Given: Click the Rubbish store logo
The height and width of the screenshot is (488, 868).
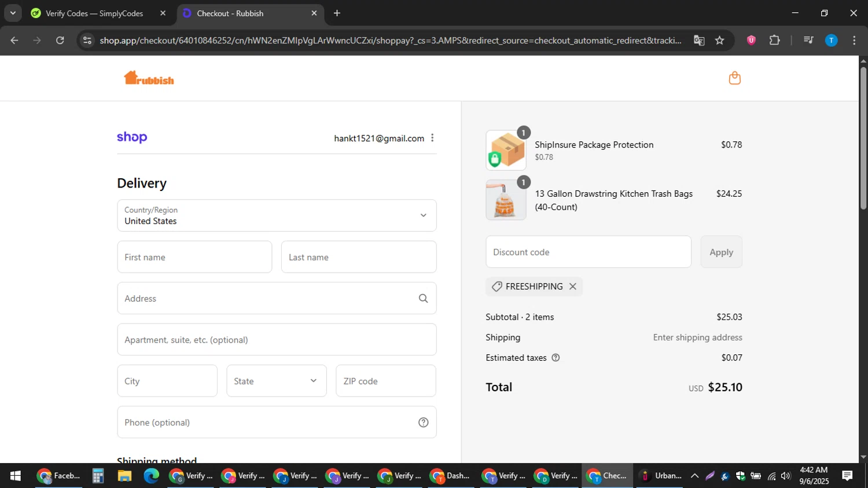Looking at the screenshot, I should (x=149, y=78).
